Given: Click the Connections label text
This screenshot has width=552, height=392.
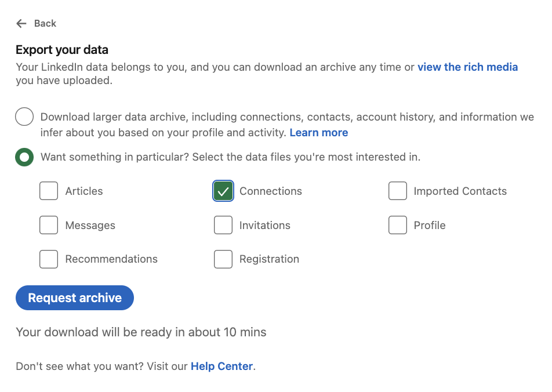Looking at the screenshot, I should [271, 191].
